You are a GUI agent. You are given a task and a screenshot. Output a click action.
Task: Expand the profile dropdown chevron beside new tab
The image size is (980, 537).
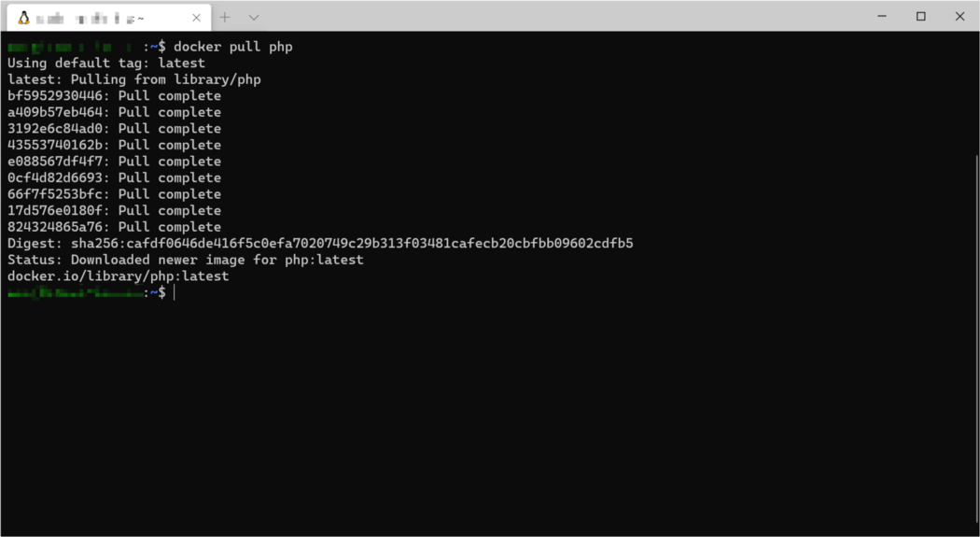click(x=254, y=18)
